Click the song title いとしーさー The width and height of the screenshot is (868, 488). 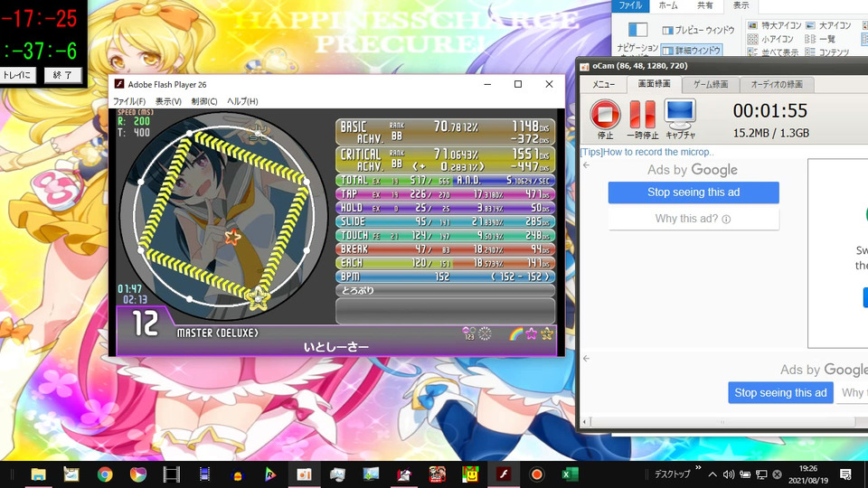(x=335, y=347)
